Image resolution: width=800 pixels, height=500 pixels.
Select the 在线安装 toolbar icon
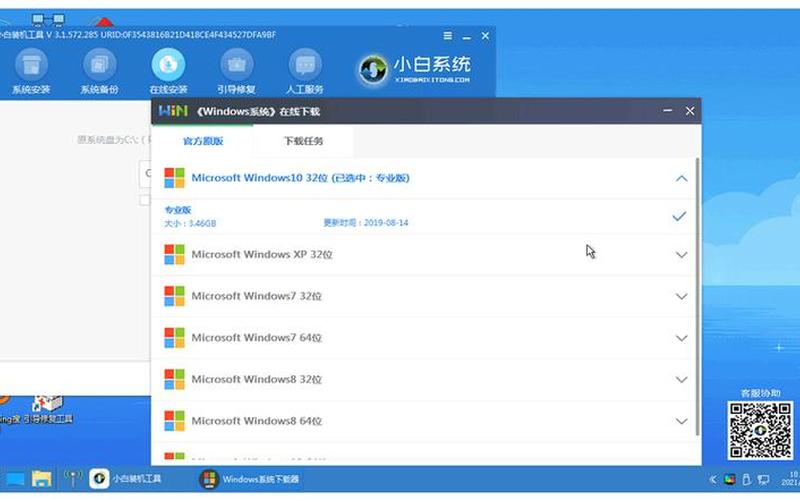(x=168, y=71)
